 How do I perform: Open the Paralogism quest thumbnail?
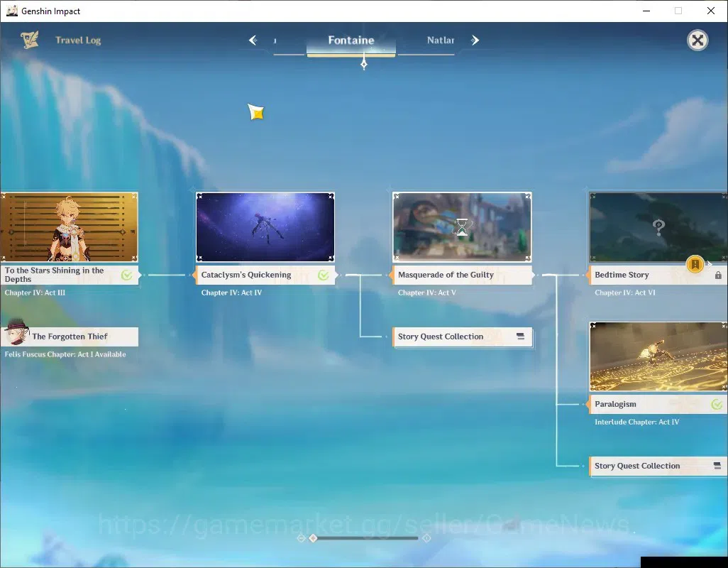pos(658,356)
